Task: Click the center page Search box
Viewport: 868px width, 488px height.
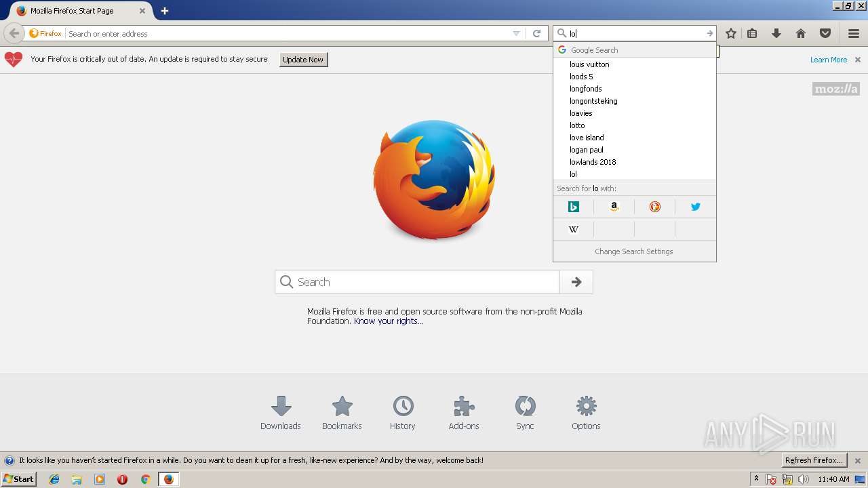Action: (x=417, y=282)
